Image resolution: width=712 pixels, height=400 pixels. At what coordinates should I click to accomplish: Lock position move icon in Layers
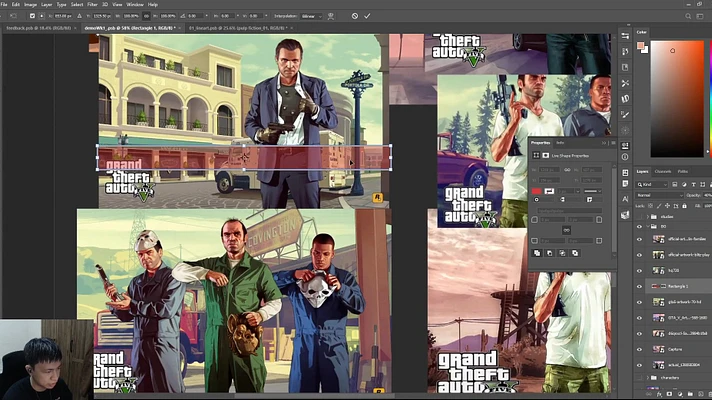tap(667, 206)
